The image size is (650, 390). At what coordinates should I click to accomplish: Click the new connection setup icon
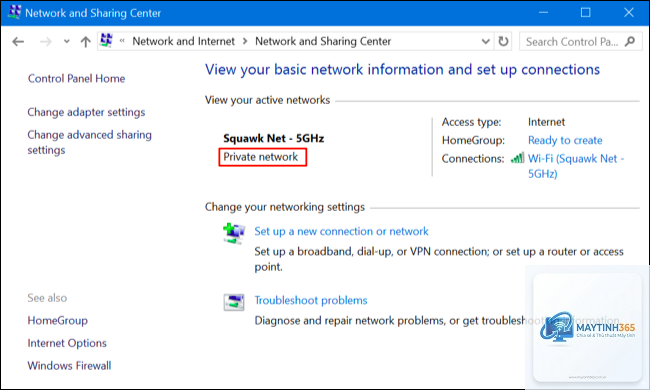point(234,233)
